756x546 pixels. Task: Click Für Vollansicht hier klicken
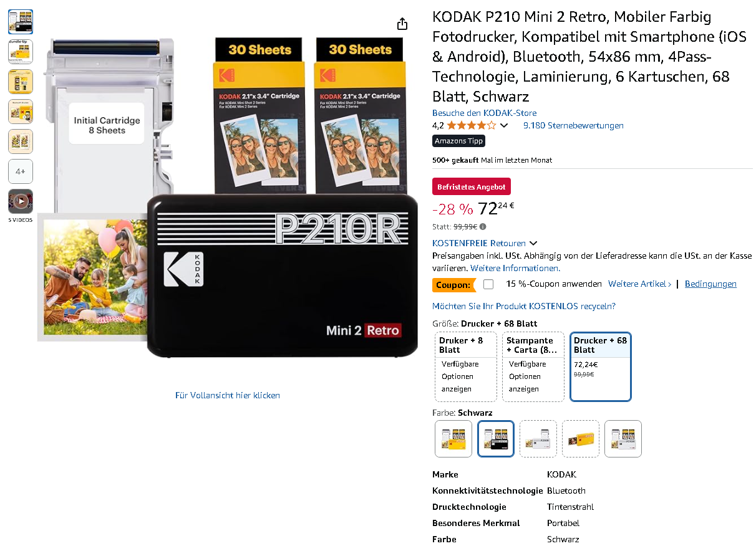228,395
